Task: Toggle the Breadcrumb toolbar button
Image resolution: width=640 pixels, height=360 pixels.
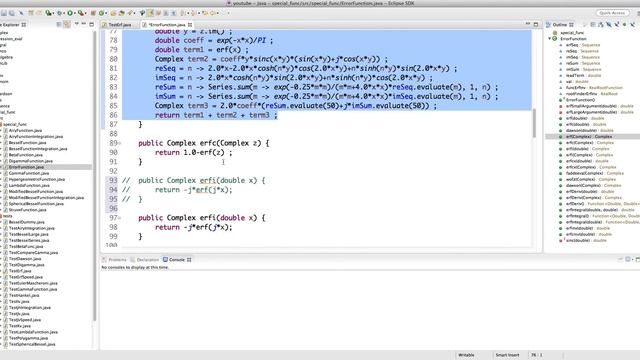Action: 142,13
